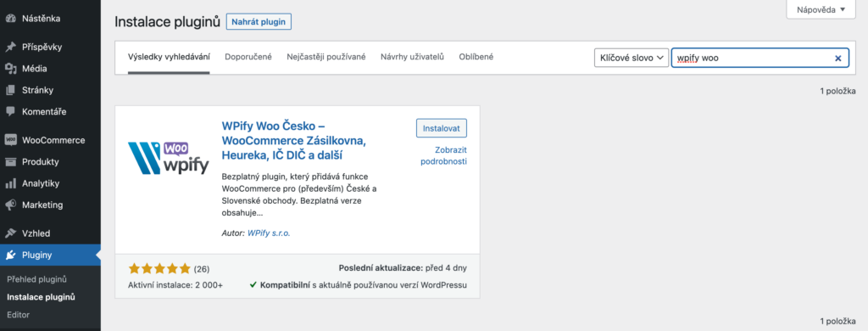Click the five-star rating
The width and height of the screenshot is (868, 331).
159,269
